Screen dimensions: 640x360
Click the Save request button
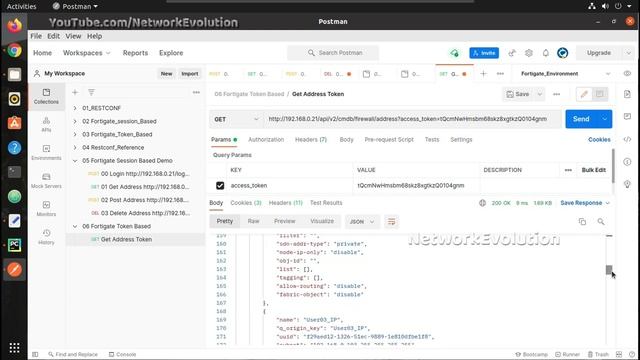518,94
